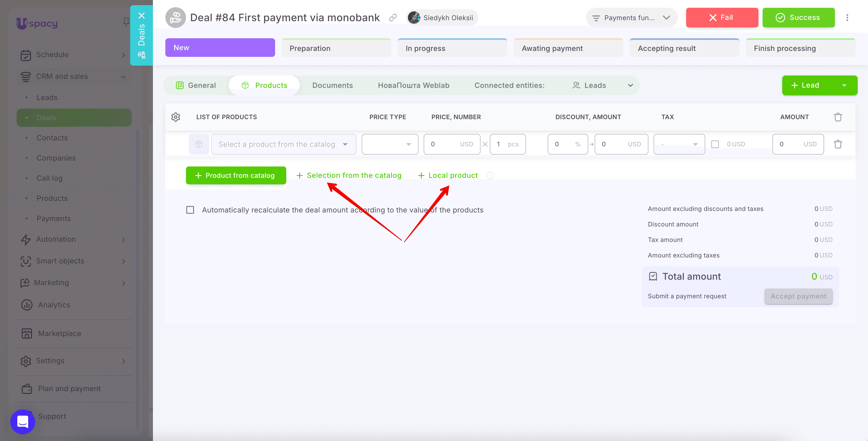Set deal stage to In progress

pos(452,48)
